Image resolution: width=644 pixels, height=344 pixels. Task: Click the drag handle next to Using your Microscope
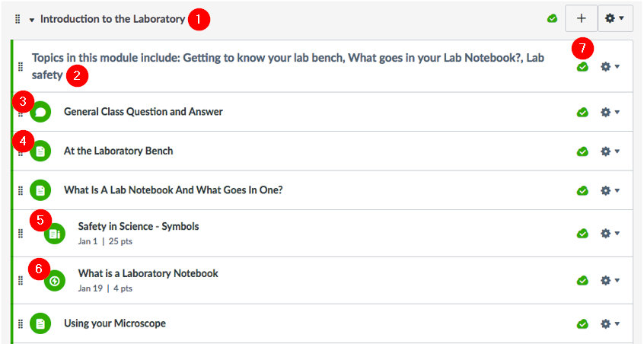click(x=21, y=324)
